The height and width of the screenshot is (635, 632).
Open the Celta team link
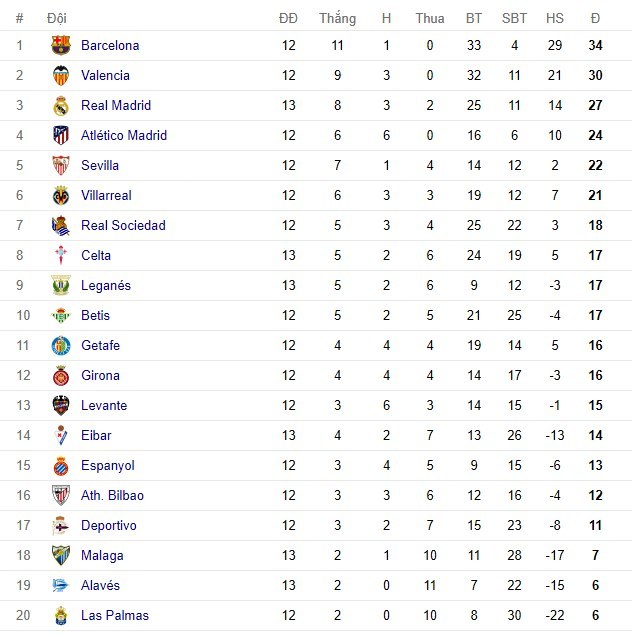(96, 255)
